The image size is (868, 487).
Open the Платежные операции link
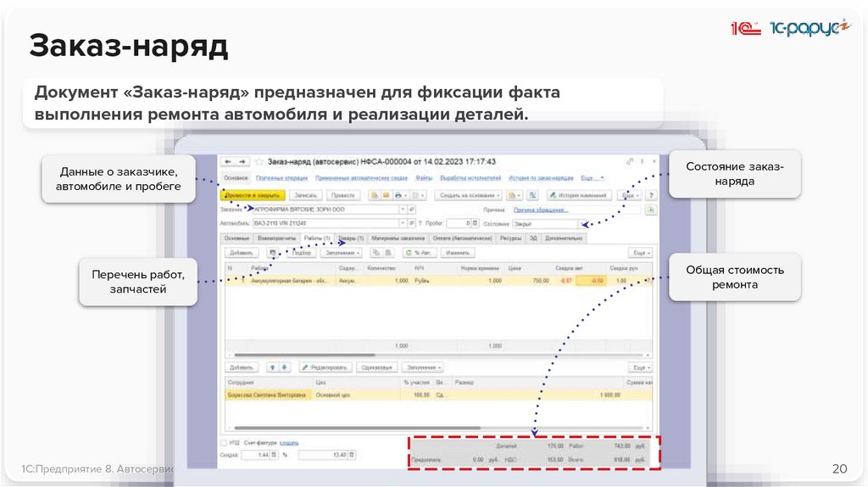[281, 178]
